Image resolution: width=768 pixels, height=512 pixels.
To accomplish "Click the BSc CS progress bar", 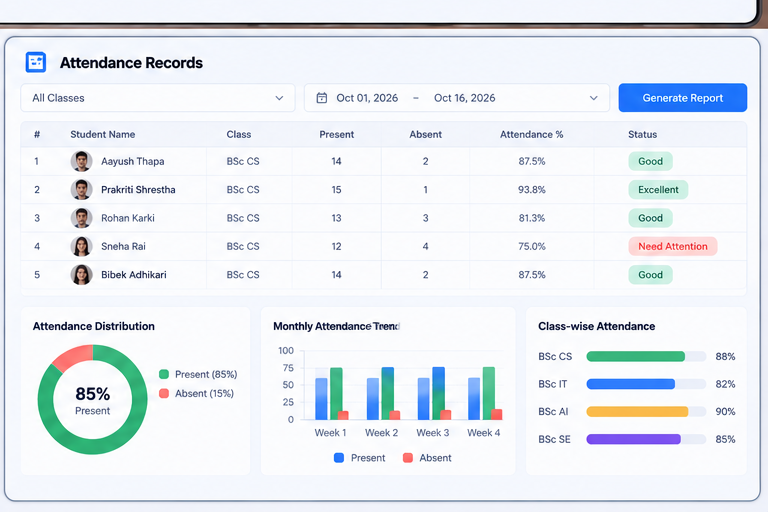I will tap(646, 356).
